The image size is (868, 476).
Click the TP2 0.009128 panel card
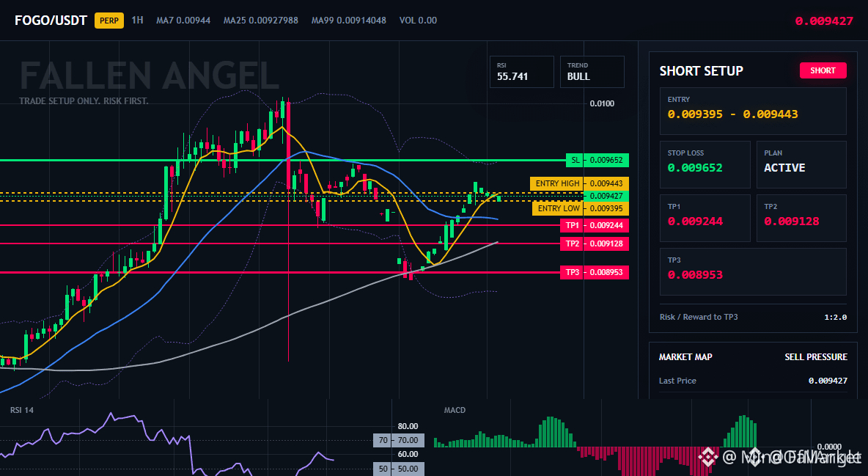[801, 218]
